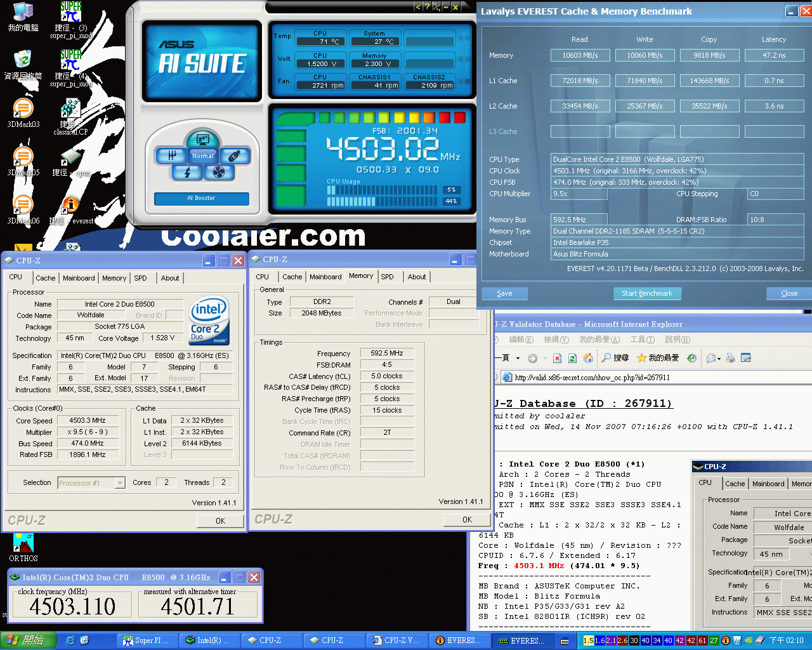Show previous sensor in AI Suite Fan. row

pyautogui.click(x=461, y=81)
